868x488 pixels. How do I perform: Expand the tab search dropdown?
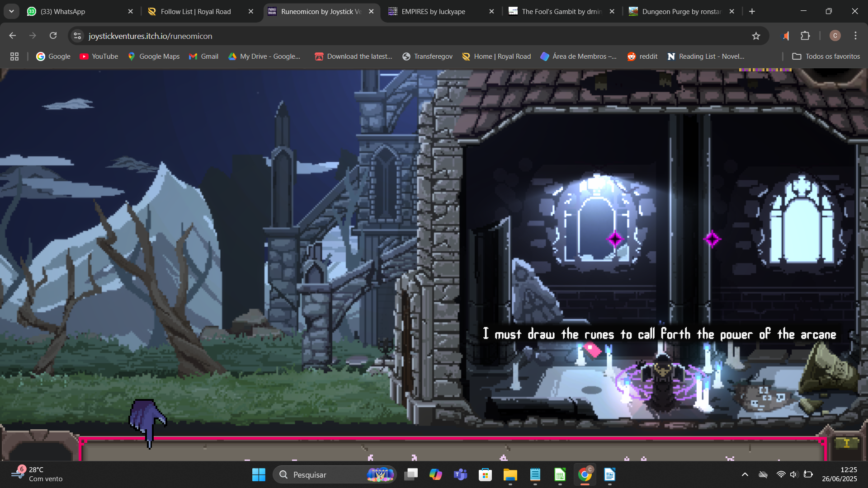click(x=11, y=12)
